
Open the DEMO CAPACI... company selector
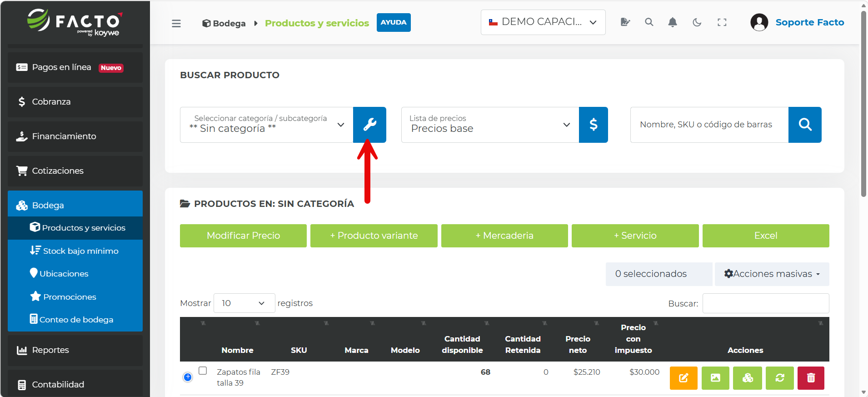[543, 22]
